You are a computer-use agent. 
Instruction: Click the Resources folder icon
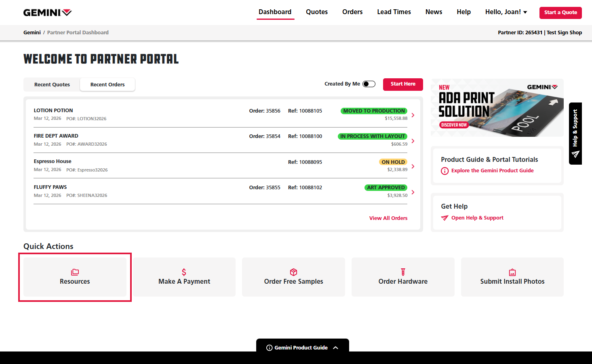(75, 272)
